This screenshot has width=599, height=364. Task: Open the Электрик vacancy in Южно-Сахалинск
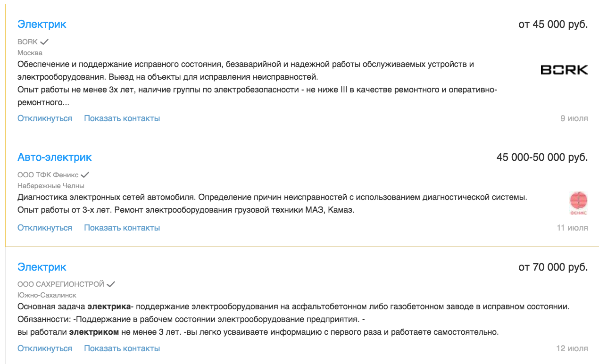tap(42, 267)
